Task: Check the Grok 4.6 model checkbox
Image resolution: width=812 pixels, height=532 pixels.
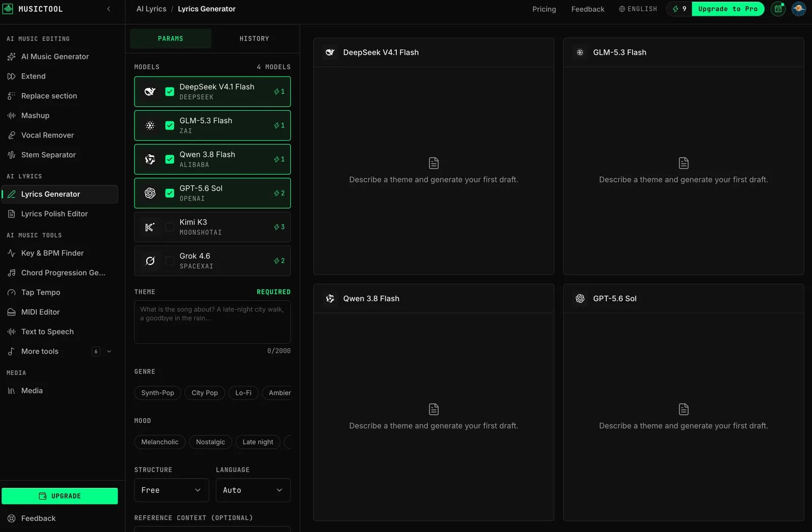Action: (170, 261)
